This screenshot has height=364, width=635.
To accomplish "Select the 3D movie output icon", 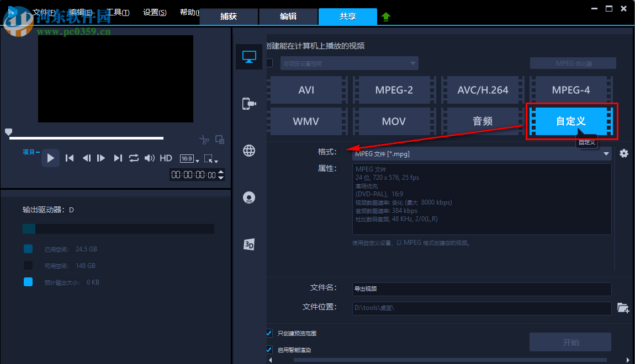I will click(249, 244).
